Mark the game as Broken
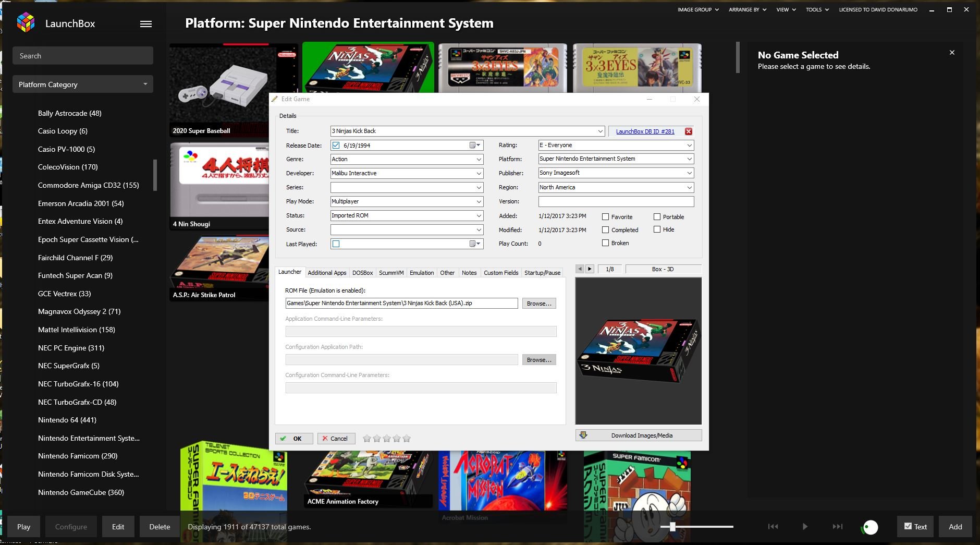 (605, 243)
